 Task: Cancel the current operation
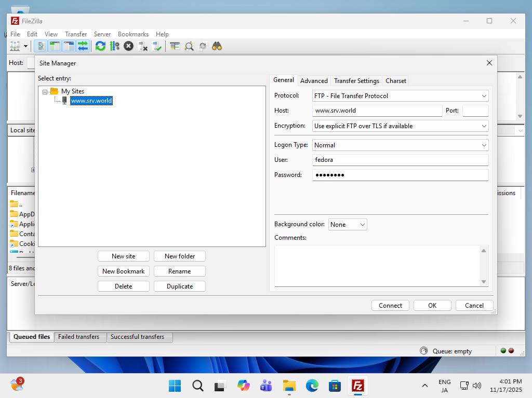pos(128,46)
